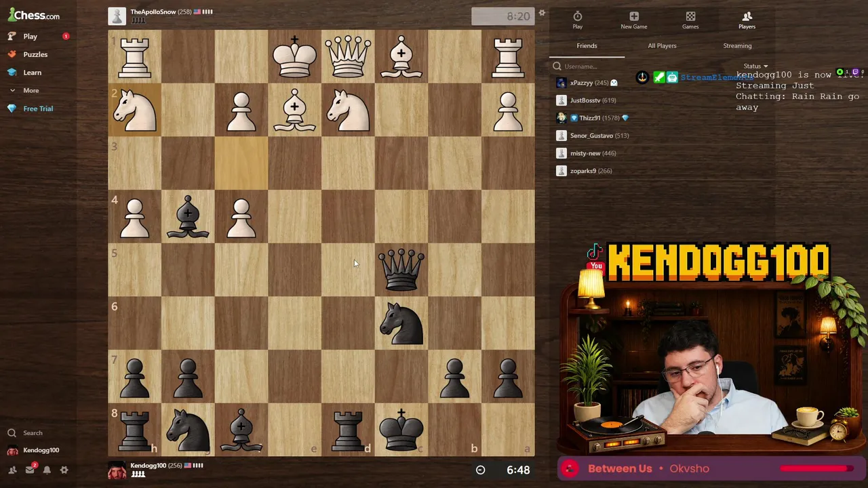868x488 pixels.
Task: Open sidebar settings gear icon
Action: tap(64, 470)
